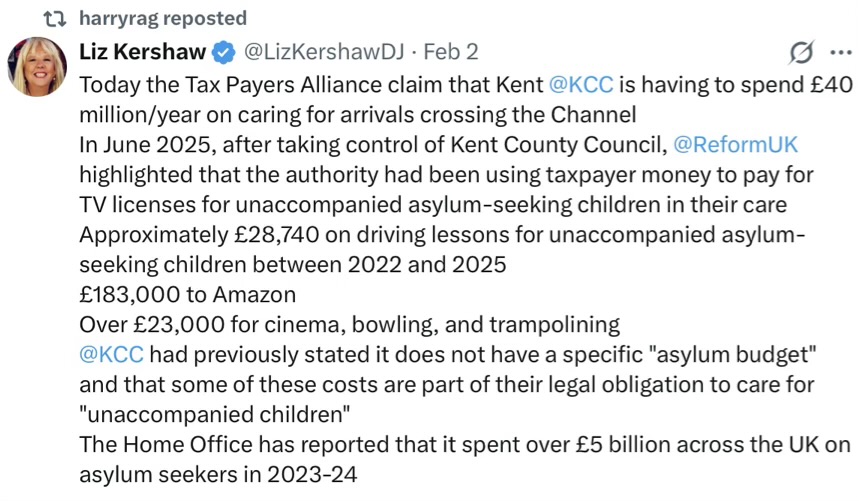859x501 pixels.
Task: Click the @KCC mention before 'had previously stated'
Action: [111, 354]
